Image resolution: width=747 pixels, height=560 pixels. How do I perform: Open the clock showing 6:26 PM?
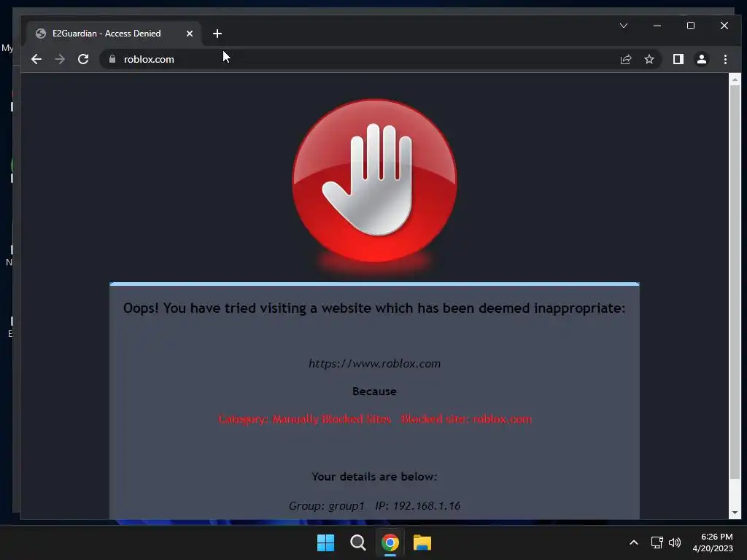(x=713, y=542)
